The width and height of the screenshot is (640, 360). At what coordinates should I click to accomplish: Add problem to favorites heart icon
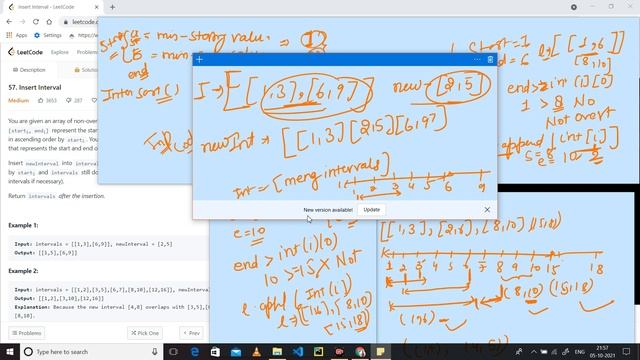94,100
